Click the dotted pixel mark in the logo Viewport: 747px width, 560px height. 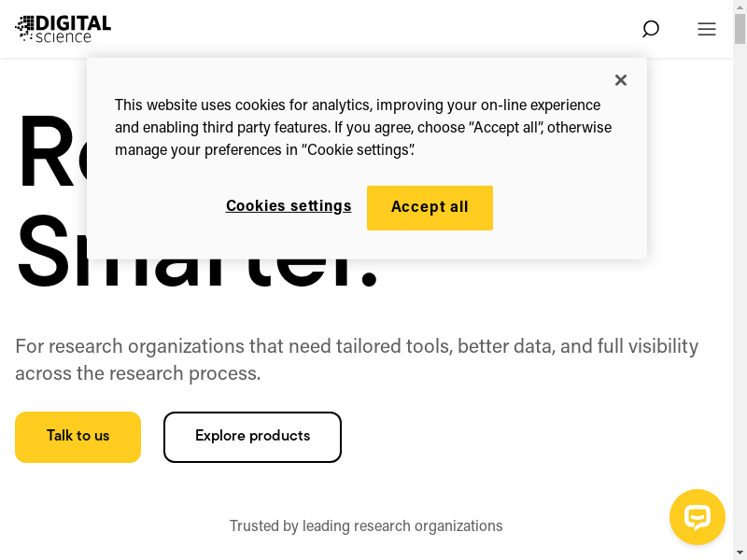pos(24,28)
